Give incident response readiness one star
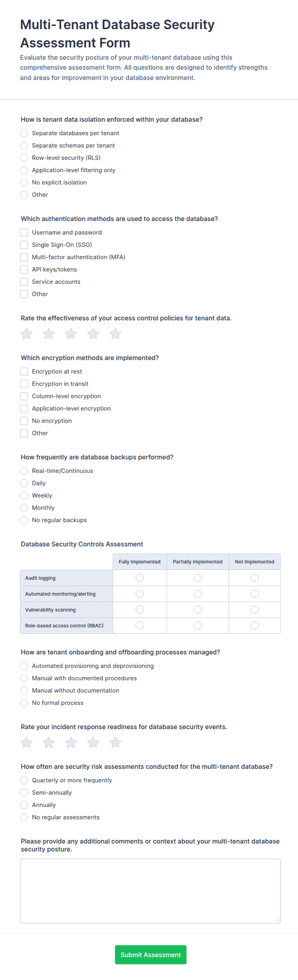Image resolution: width=298 pixels, height=980 pixels. click(26, 742)
